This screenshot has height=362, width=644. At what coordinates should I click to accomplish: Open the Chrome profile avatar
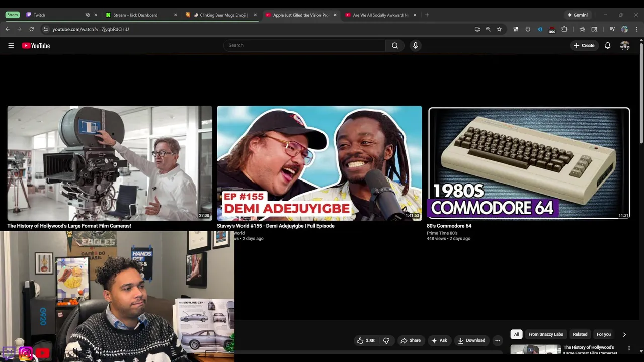[x=624, y=29]
